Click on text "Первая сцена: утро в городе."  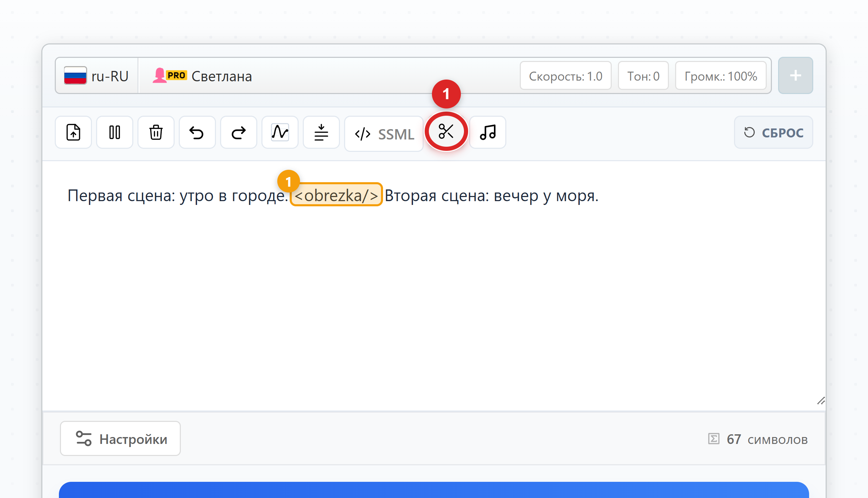[178, 196]
